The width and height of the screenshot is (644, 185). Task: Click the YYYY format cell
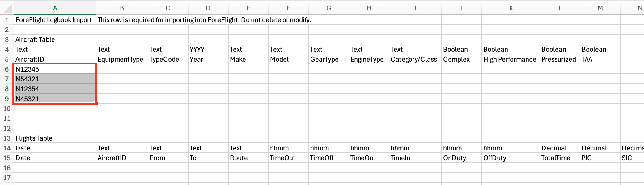click(208, 50)
